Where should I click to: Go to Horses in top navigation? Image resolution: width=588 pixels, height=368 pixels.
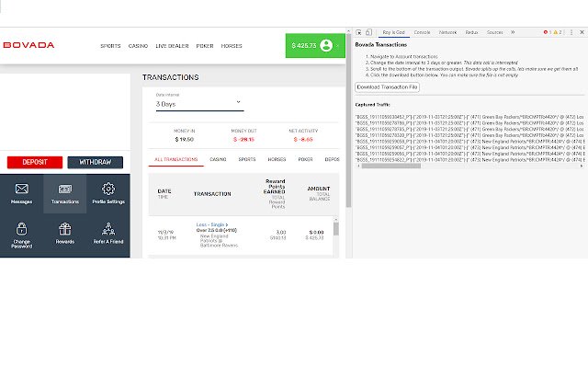click(x=232, y=46)
